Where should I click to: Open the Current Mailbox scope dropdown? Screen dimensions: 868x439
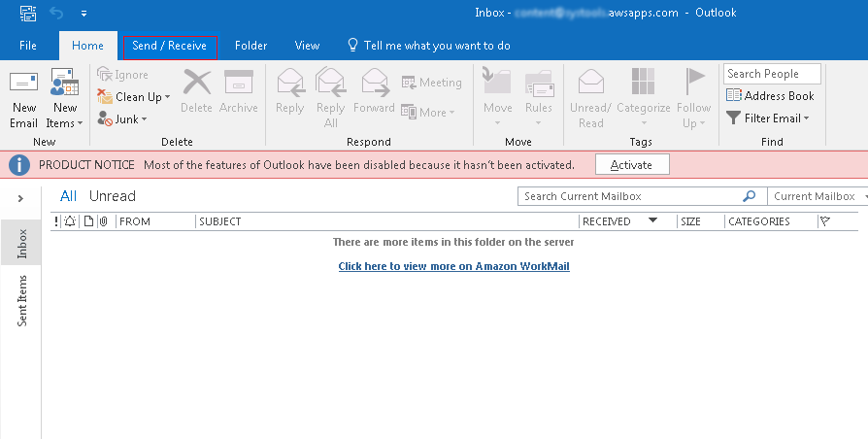818,196
